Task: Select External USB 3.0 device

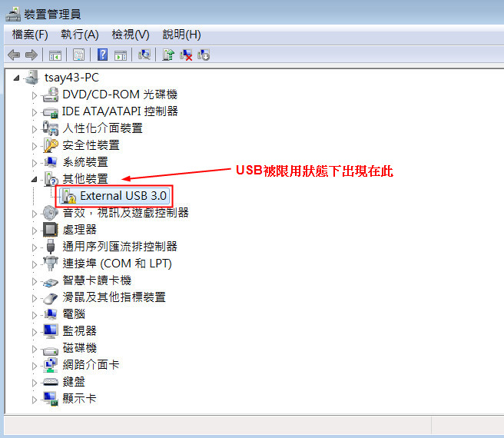Action: click(x=114, y=195)
